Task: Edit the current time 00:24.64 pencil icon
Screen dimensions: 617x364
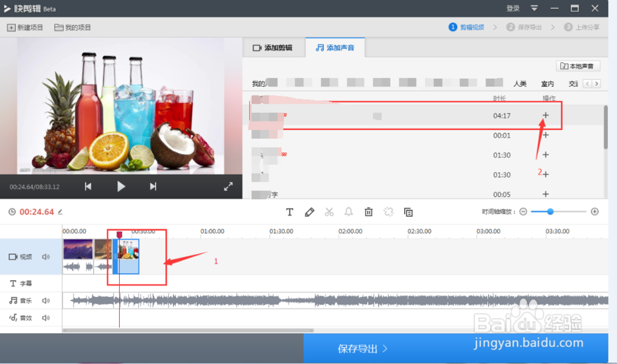Action: 60,212
